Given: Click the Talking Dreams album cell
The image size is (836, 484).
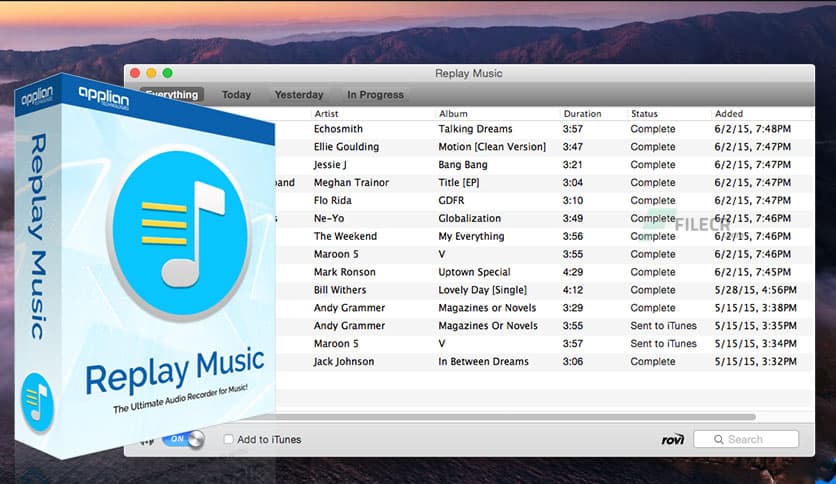Looking at the screenshot, I should pos(475,129).
